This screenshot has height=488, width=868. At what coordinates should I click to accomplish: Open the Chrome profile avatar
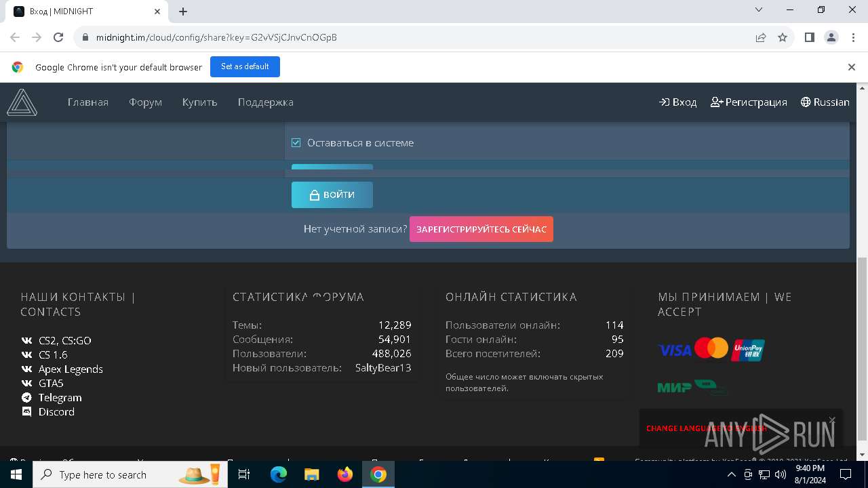click(x=831, y=37)
